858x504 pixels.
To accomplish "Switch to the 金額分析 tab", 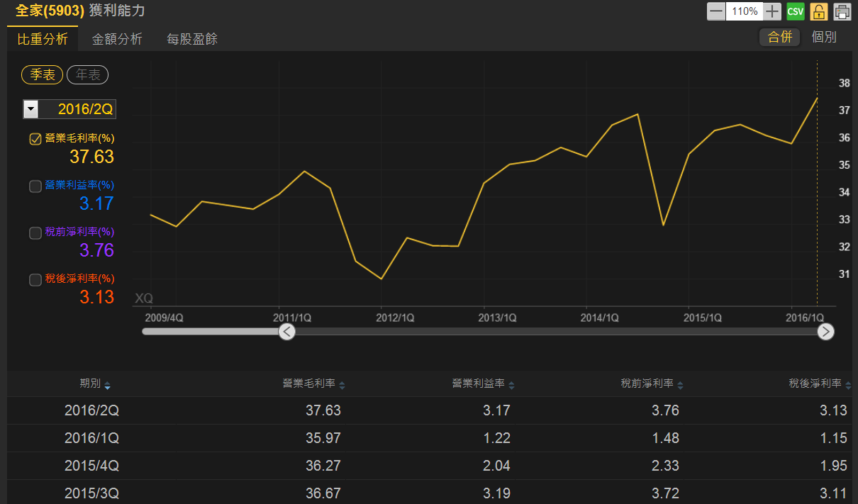I will (x=117, y=39).
